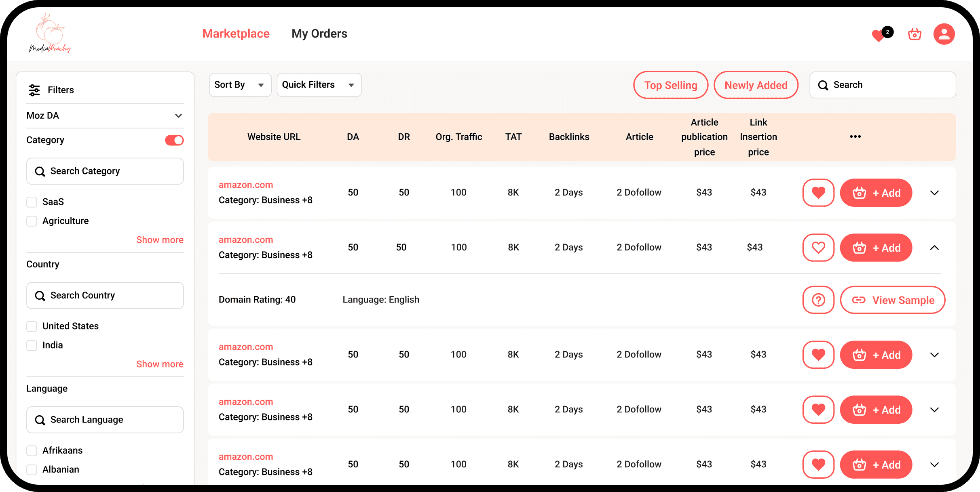Check the SaaS category checkbox
The image size is (980, 492).
[32, 202]
